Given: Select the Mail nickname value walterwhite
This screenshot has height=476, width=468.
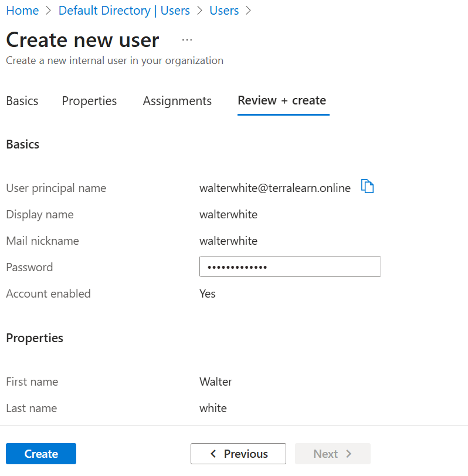Looking at the screenshot, I should (228, 241).
